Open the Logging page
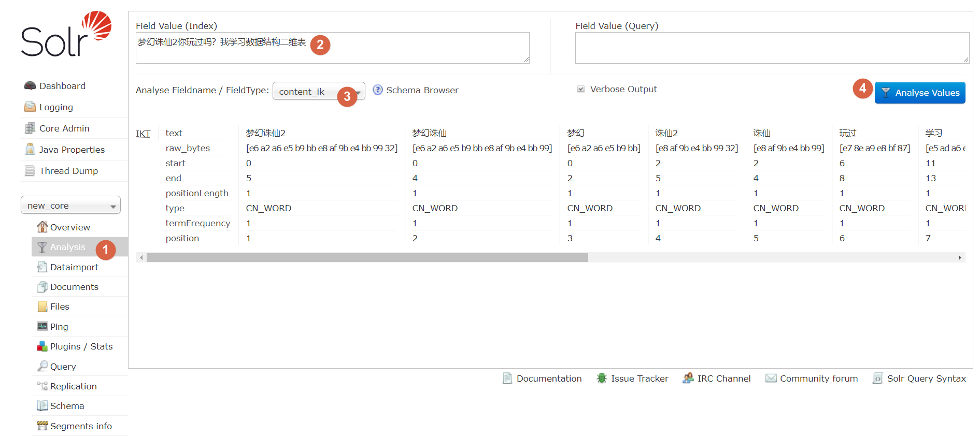This screenshot has height=437, width=980. tap(56, 107)
